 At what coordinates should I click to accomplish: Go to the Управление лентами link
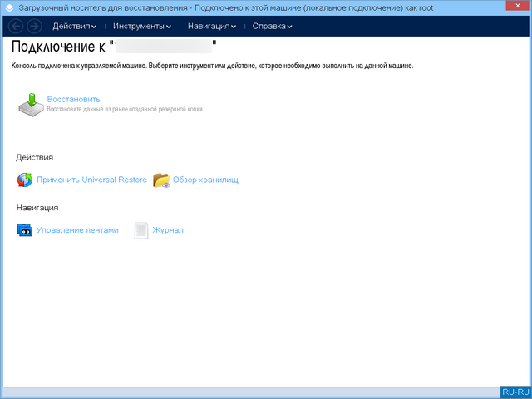(77, 230)
